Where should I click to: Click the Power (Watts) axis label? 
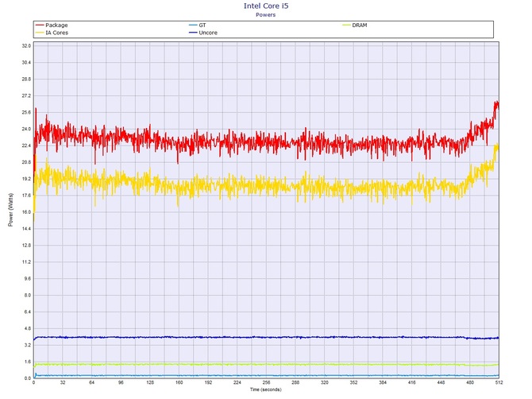(x=10, y=210)
